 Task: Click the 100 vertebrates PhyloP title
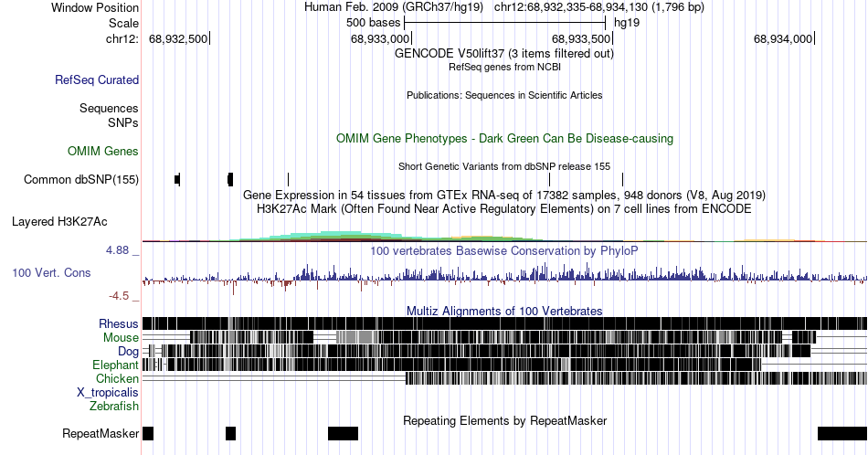(x=504, y=250)
